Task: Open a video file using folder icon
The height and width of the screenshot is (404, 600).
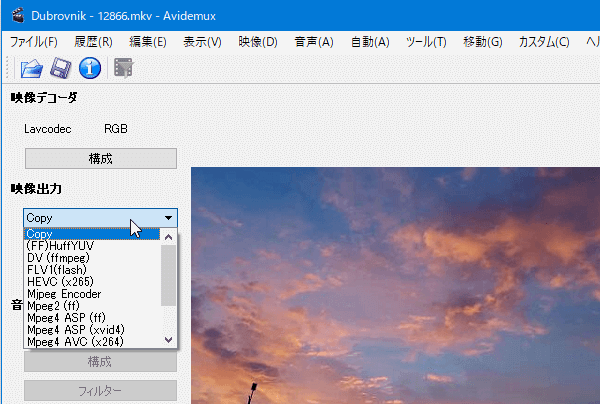Action: click(x=31, y=68)
